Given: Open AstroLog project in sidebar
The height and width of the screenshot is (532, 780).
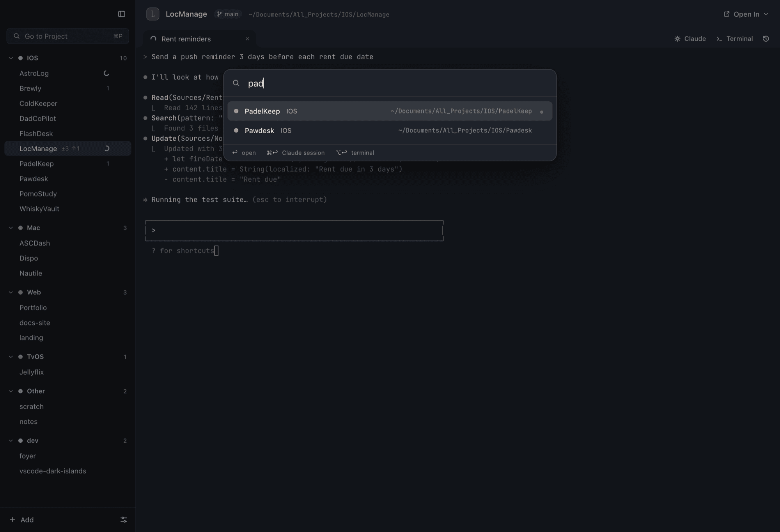Looking at the screenshot, I should click(x=68, y=73).
